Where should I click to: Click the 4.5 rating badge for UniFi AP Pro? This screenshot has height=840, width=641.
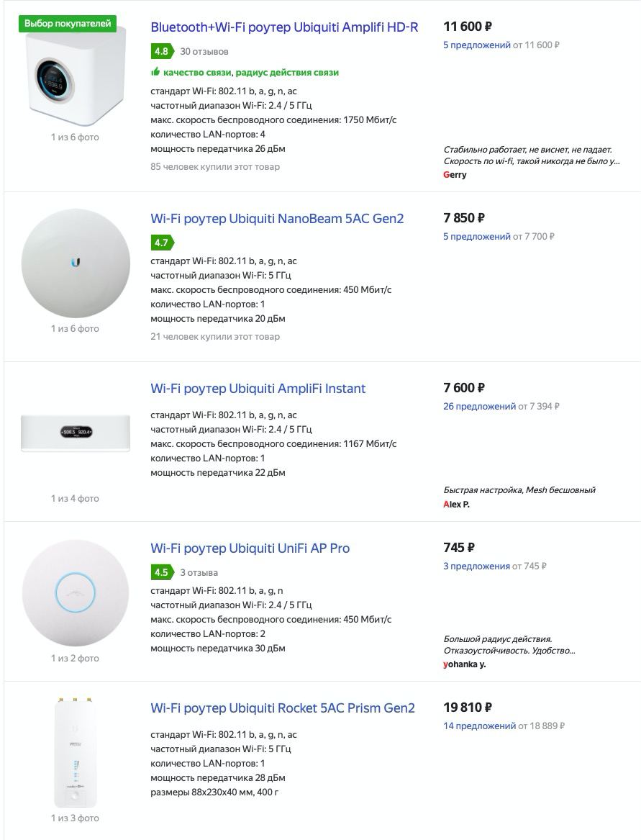(161, 573)
